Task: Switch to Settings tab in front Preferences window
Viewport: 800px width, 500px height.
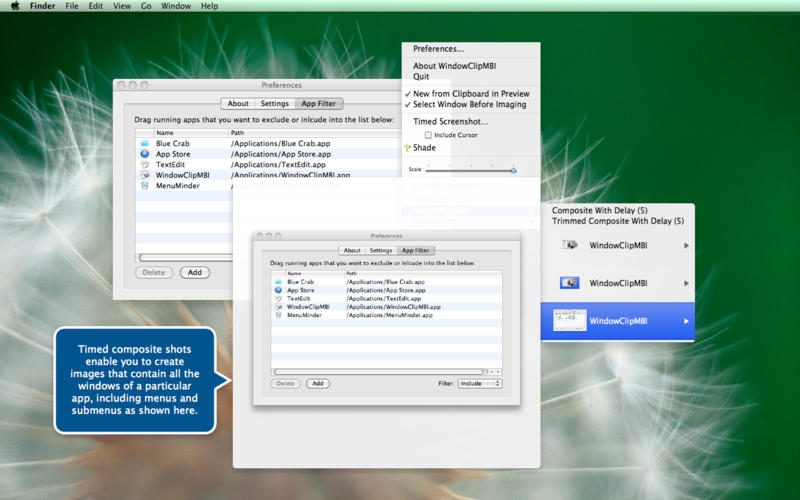Action: pos(381,251)
